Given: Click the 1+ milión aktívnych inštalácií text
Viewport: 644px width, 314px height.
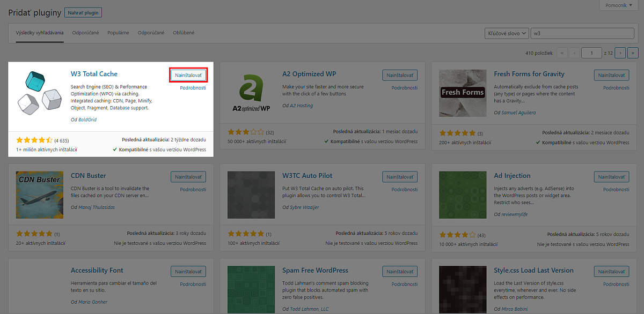Looking at the screenshot, I should [47, 149].
